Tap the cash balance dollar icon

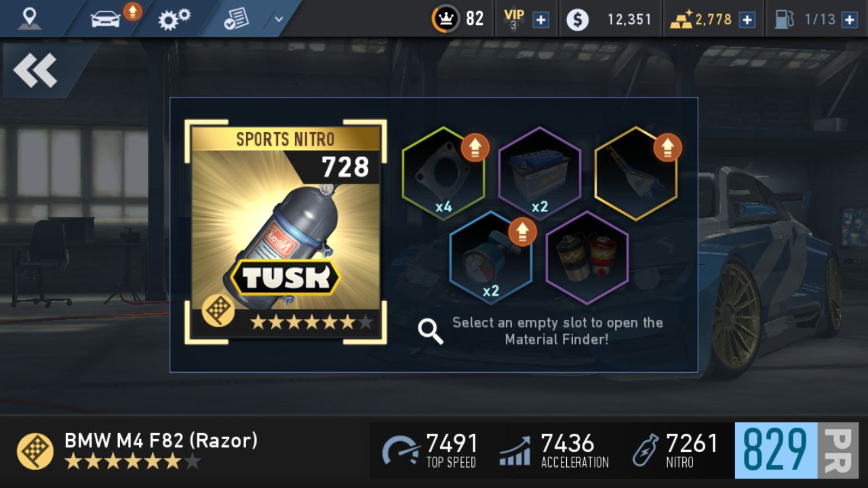[x=577, y=20]
